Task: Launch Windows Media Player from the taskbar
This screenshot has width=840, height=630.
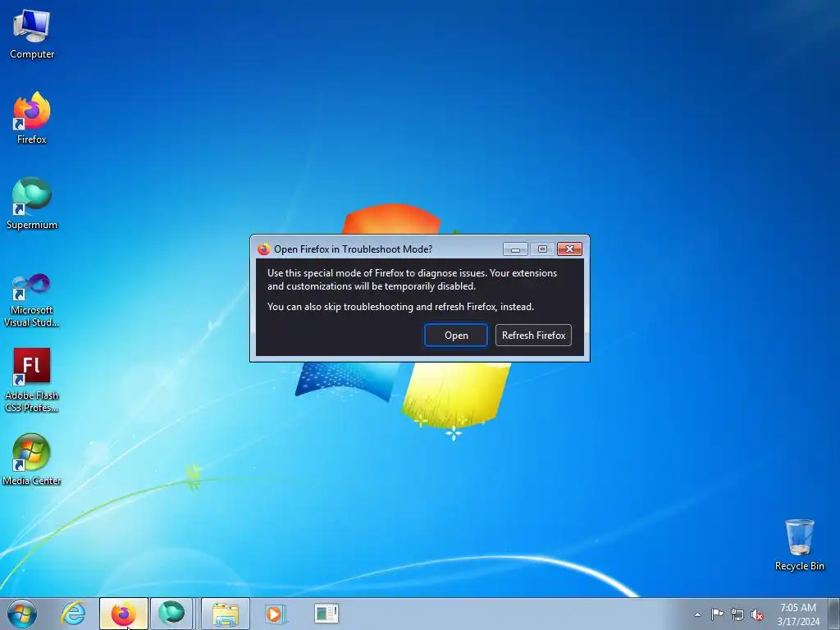Action: (x=275, y=614)
